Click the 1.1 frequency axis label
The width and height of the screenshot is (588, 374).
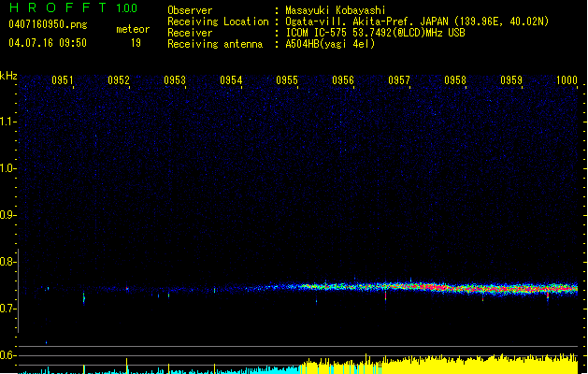coord(7,122)
